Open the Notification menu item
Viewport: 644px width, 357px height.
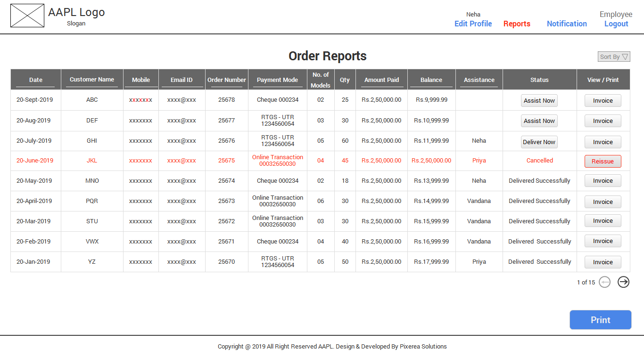point(567,24)
